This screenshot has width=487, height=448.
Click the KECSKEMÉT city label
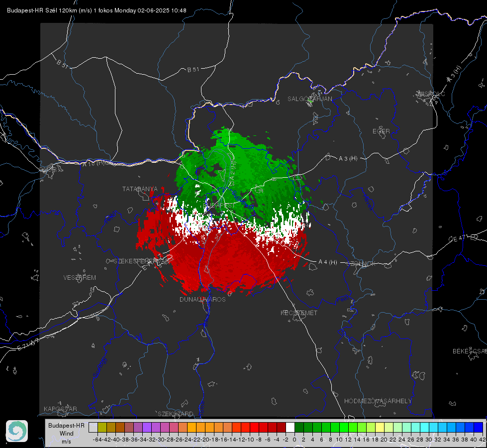tap(299, 313)
